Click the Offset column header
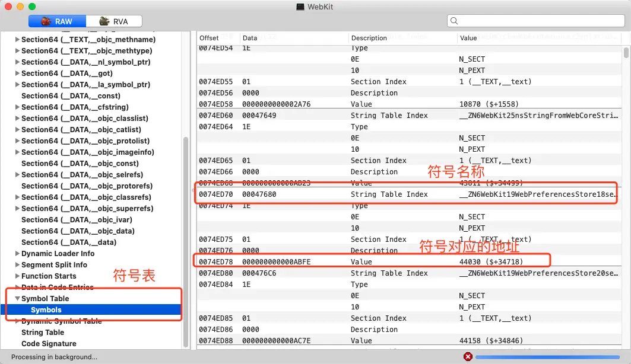 pyautogui.click(x=218, y=38)
